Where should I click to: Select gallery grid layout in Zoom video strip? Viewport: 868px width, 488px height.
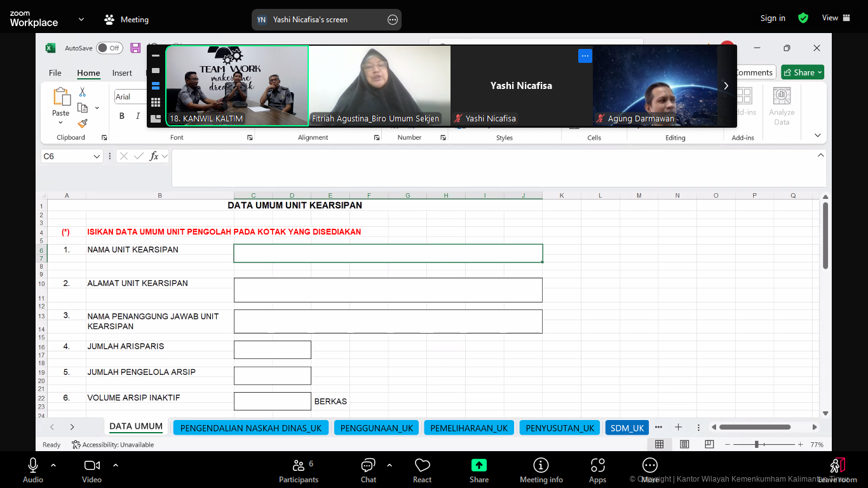[156, 102]
